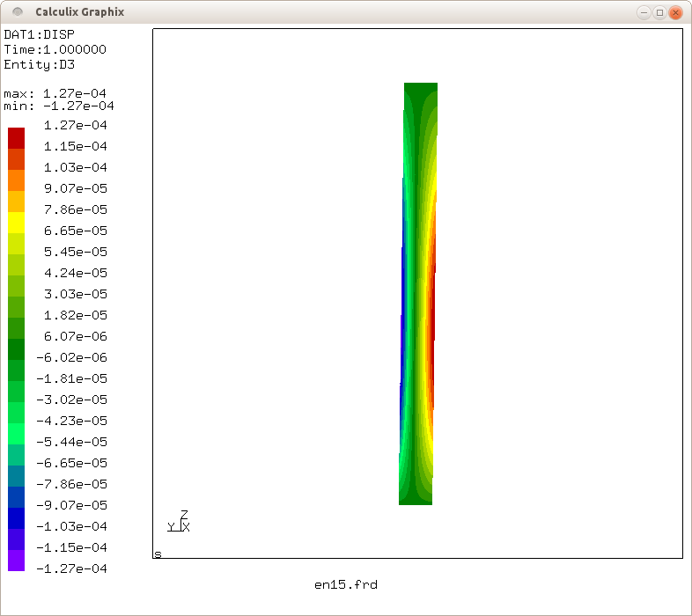
Task: Click the 'DAT1:DISP' dataset label
Action: pyautogui.click(x=40, y=34)
